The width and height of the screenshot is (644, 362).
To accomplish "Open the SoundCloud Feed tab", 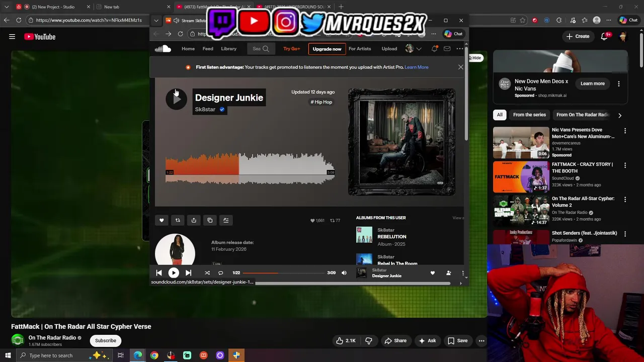I will 208,49.
